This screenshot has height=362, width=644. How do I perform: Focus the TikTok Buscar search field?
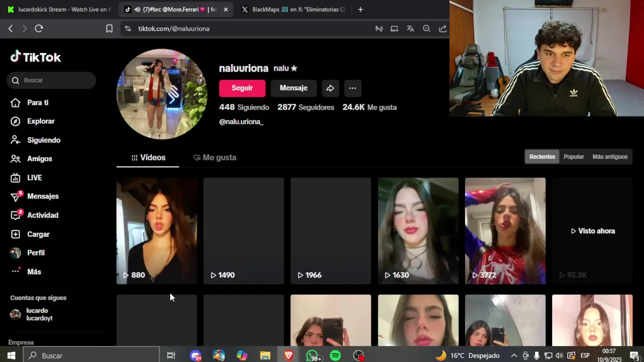(51, 80)
